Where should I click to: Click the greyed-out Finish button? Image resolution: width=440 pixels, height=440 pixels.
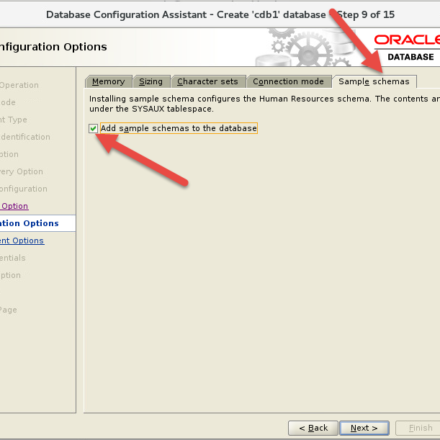[419, 428]
